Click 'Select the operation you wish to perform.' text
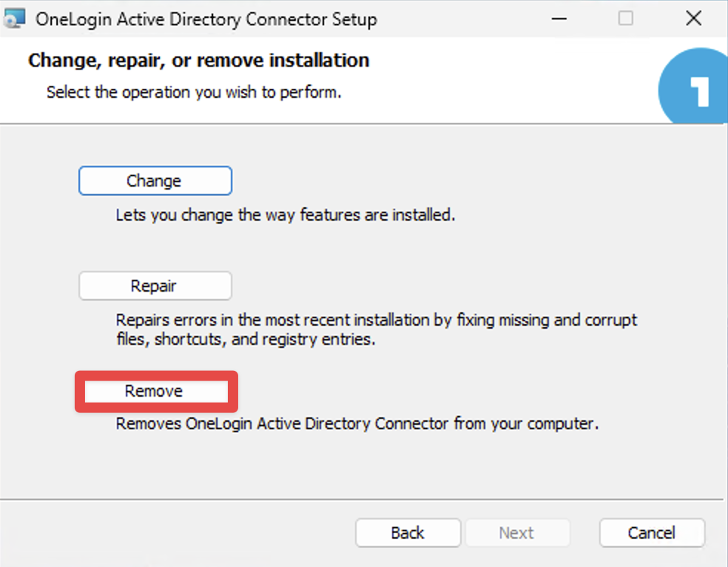Screen dimensions: 728x567 click(194, 92)
